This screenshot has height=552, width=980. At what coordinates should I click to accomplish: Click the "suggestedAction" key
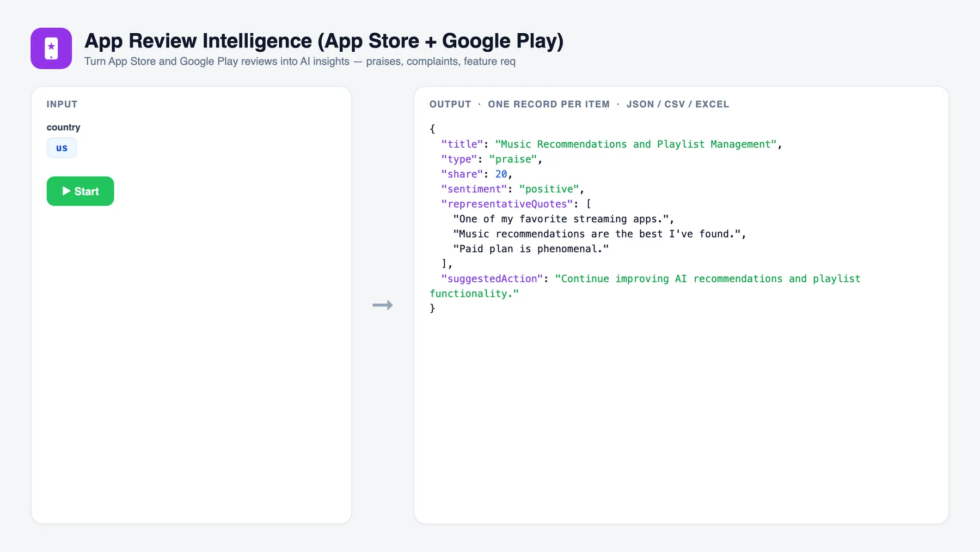[492, 279]
